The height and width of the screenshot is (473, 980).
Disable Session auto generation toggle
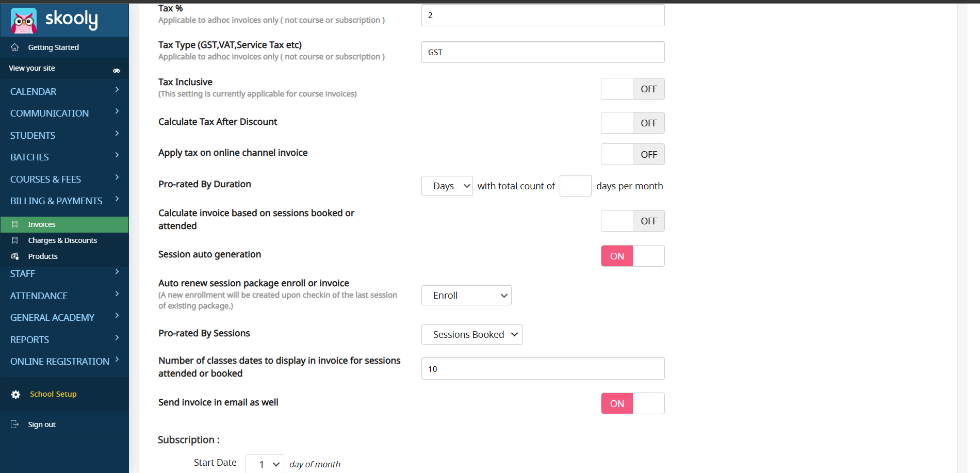click(632, 256)
